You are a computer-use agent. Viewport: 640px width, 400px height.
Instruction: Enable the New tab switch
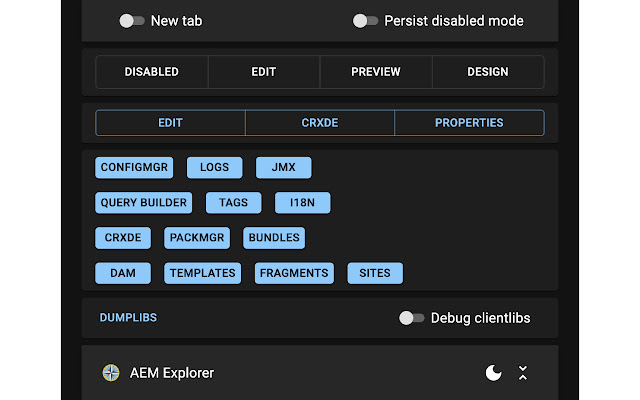(131, 21)
